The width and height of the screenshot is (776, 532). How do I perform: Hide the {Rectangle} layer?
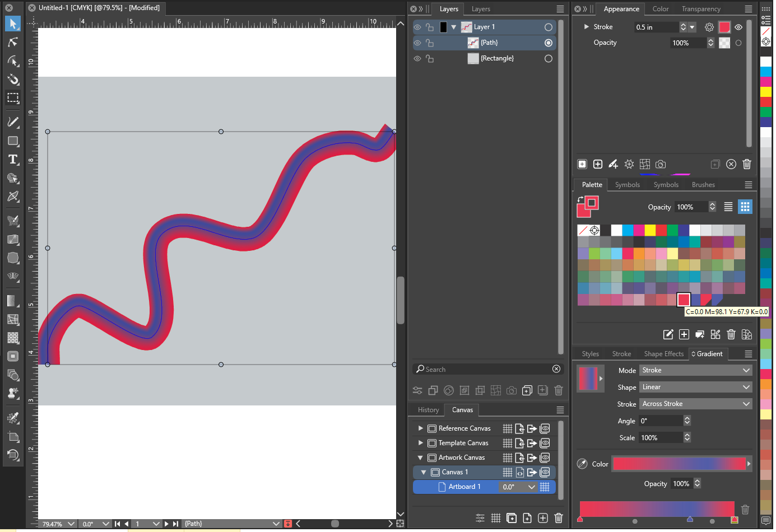point(417,58)
